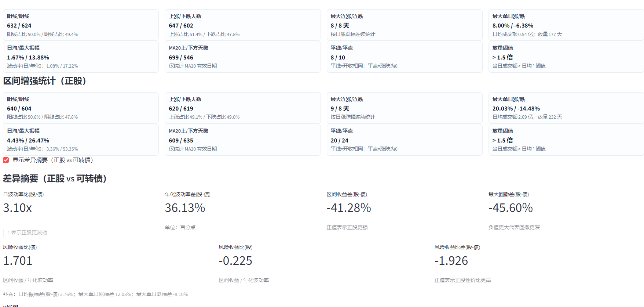Click the 最大单日涨/跌 card showing 20.03% / -14.48%
This screenshot has width=644, height=307.
pyautogui.click(x=566, y=108)
